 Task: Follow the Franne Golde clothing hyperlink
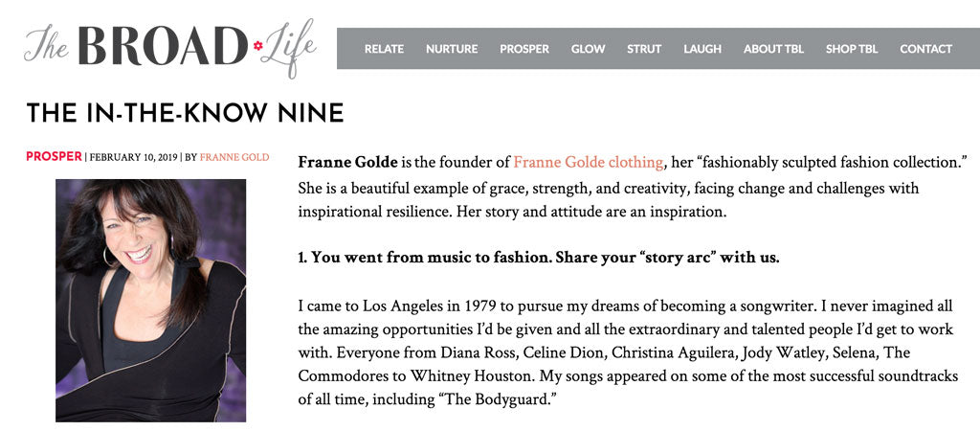(x=588, y=162)
